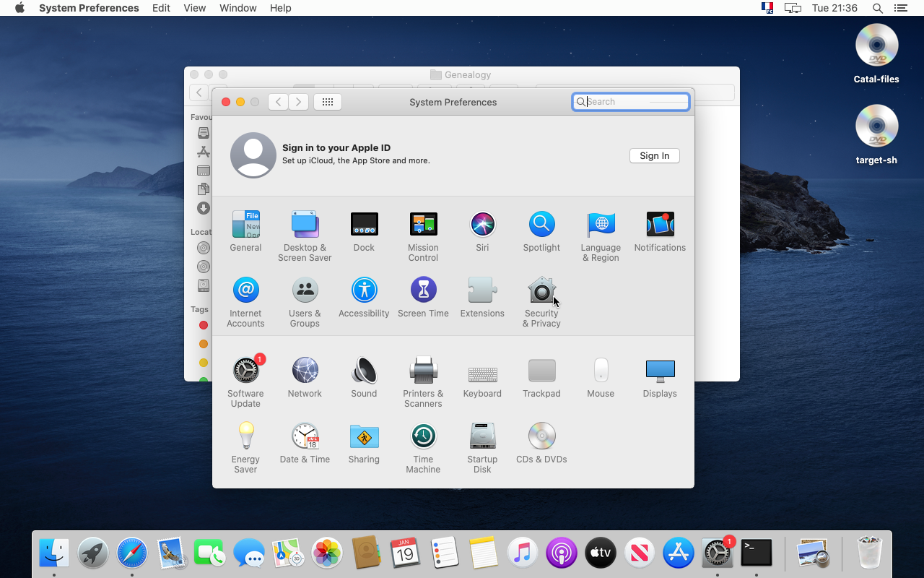This screenshot has height=578, width=924.
Task: Open Language & Region preferences
Action: pyautogui.click(x=601, y=236)
